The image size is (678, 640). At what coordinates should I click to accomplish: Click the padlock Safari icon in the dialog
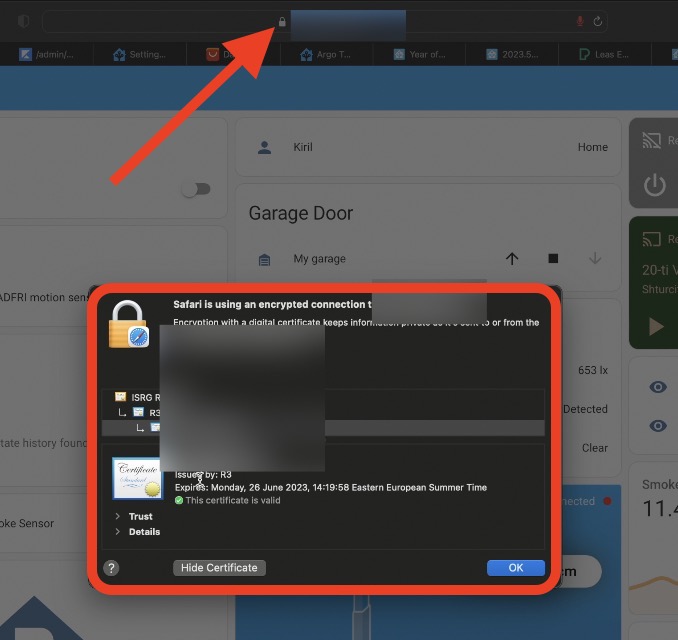coord(128,324)
